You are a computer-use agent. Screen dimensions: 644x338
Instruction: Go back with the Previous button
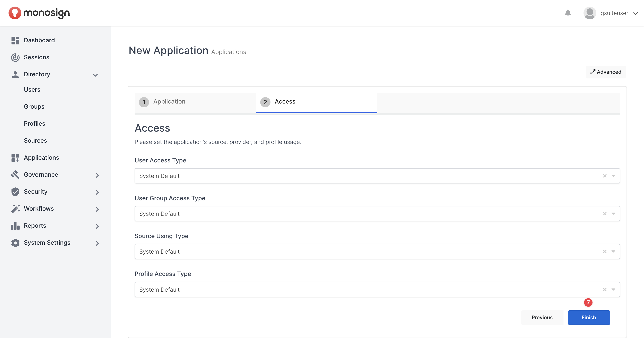(x=542, y=318)
